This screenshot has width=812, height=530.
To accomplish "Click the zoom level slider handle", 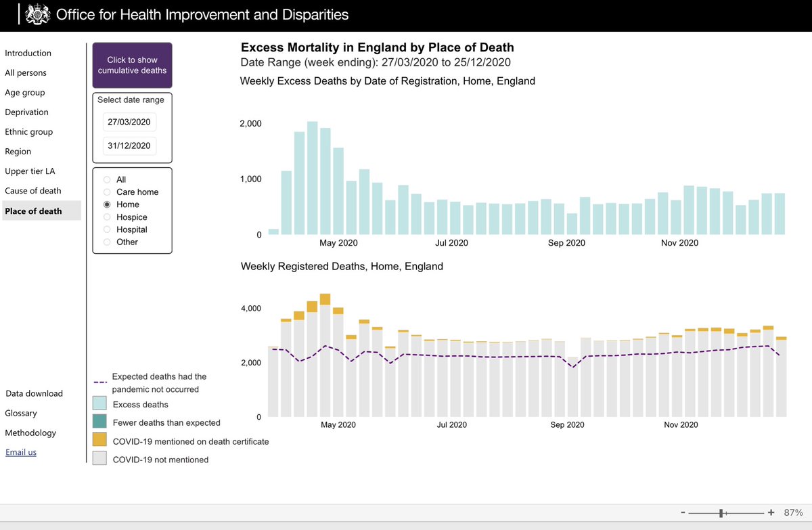I will [x=723, y=513].
